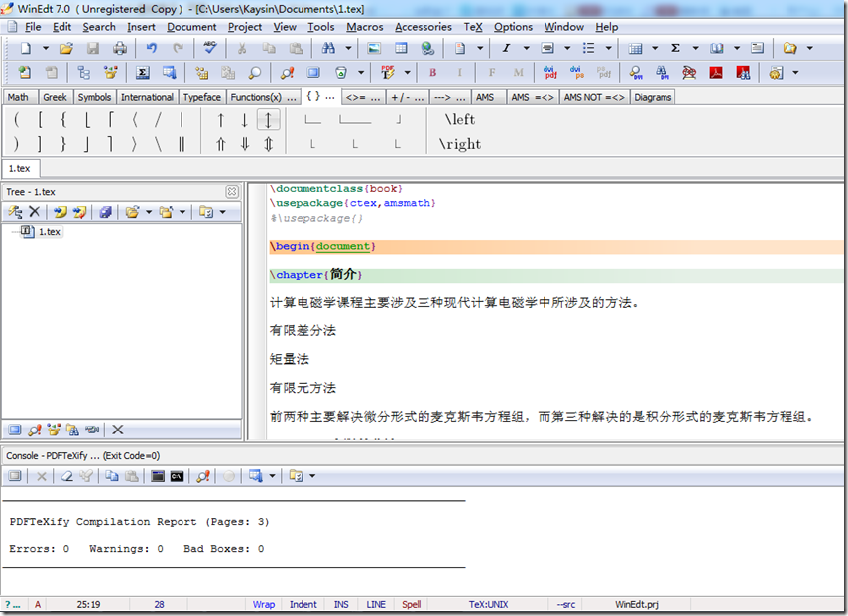Select the 1.tex document tab
The width and height of the screenshot is (848, 616).
(x=20, y=168)
